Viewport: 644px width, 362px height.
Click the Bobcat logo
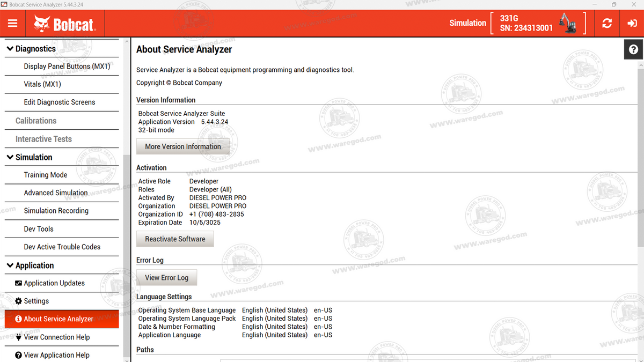coord(64,24)
